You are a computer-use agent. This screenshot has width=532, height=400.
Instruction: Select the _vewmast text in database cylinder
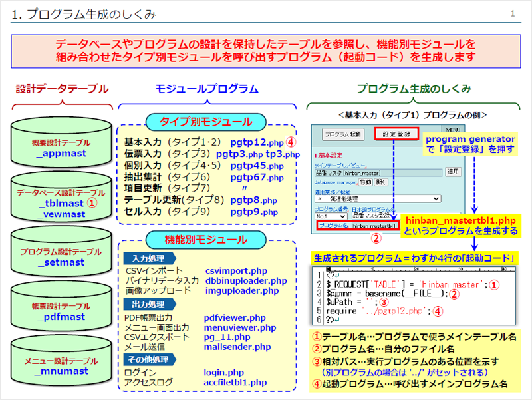tap(62, 214)
